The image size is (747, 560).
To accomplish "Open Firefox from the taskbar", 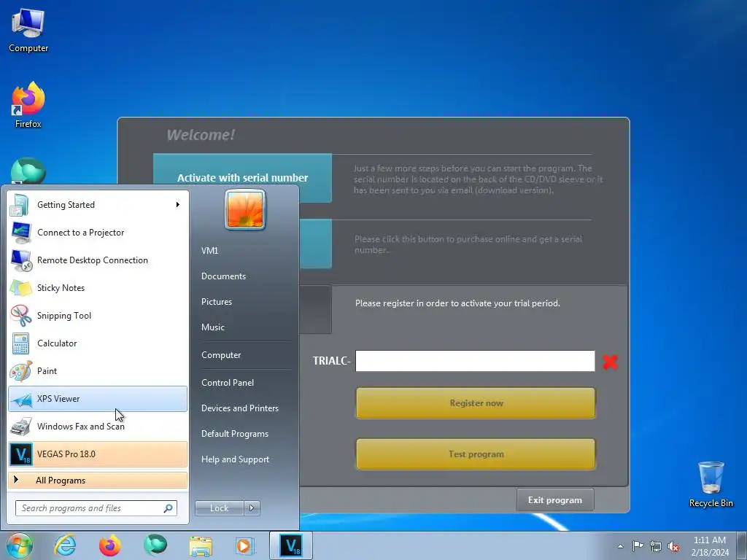I will pyautogui.click(x=110, y=545).
